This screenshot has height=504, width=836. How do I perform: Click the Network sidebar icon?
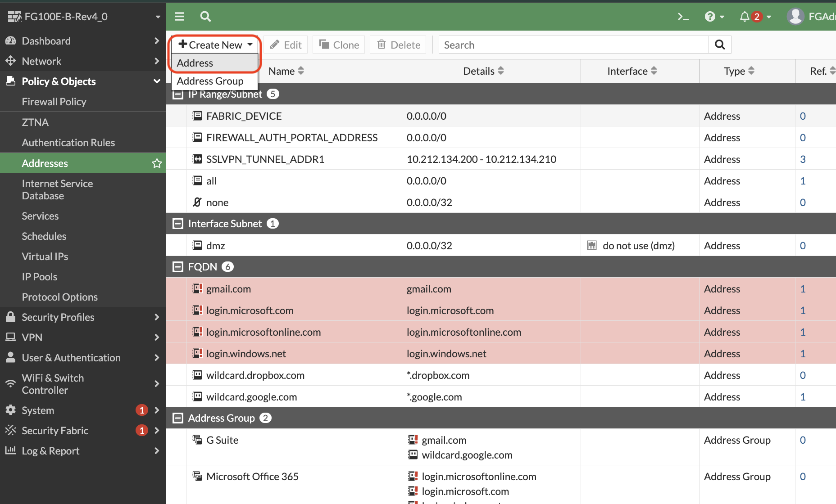11,61
